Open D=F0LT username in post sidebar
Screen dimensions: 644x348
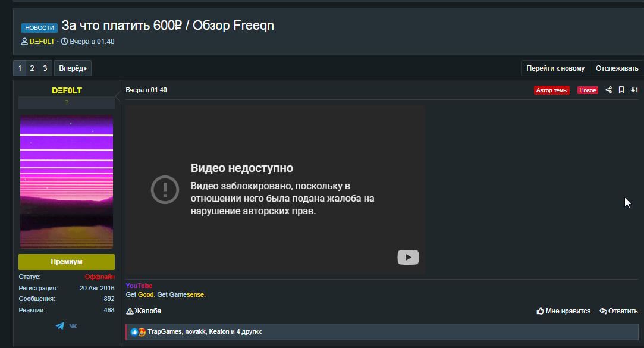pyautogui.click(x=67, y=90)
